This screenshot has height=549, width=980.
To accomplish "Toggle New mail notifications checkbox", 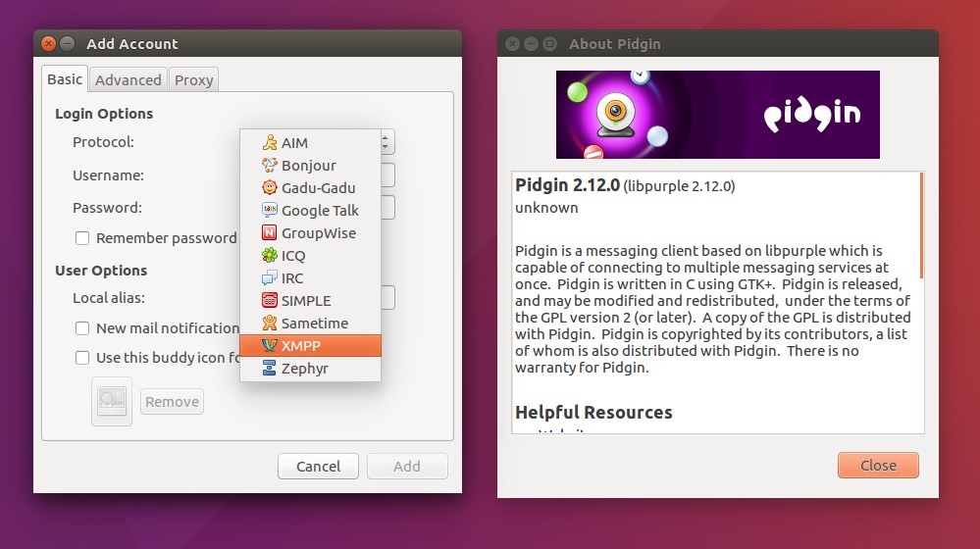I will point(81,327).
